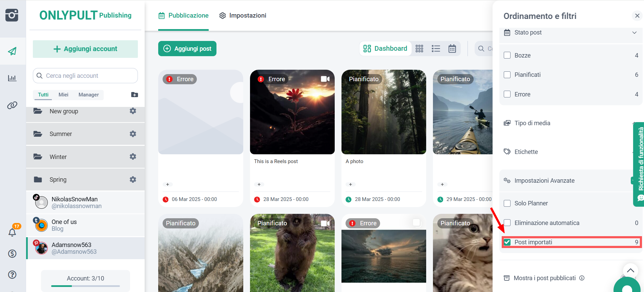Open settings gear for Summer group
Viewport: 644px width, 292px height.
pyautogui.click(x=133, y=134)
